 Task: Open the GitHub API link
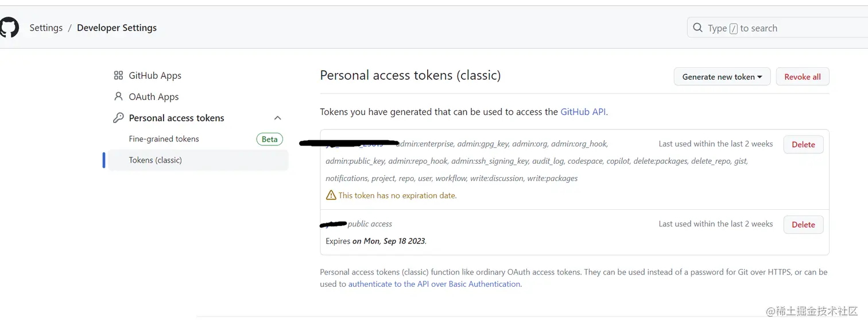coord(583,112)
